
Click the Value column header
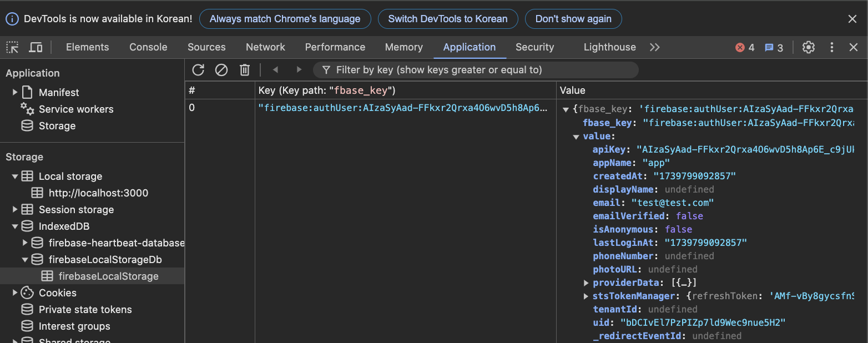point(712,90)
